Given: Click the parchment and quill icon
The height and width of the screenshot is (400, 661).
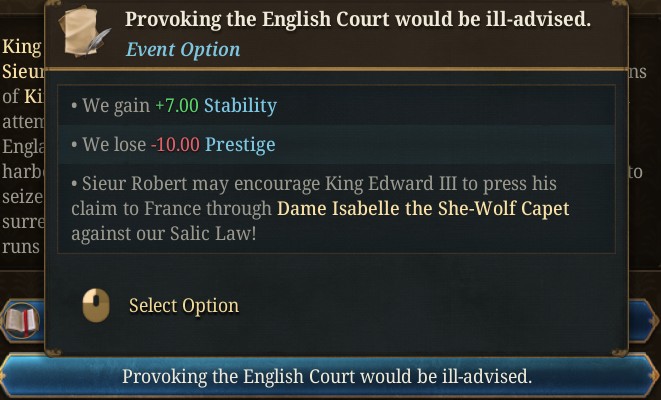Looking at the screenshot, I should coord(84,32).
